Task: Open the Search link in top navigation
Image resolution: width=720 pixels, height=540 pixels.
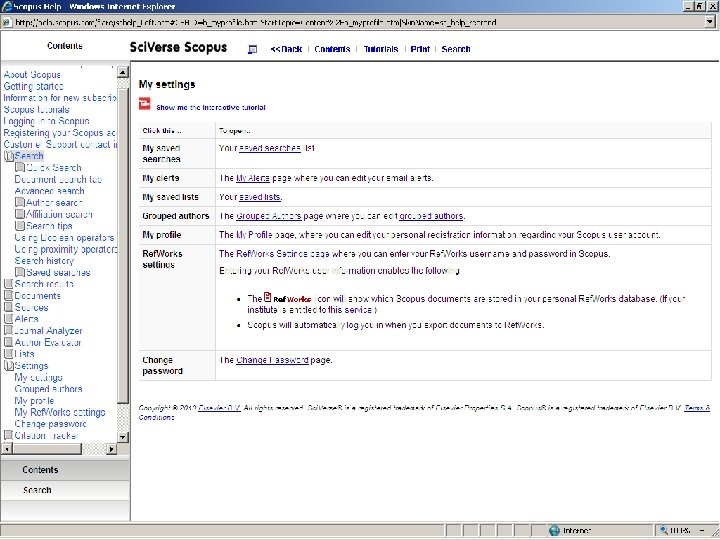Action: 456,49
